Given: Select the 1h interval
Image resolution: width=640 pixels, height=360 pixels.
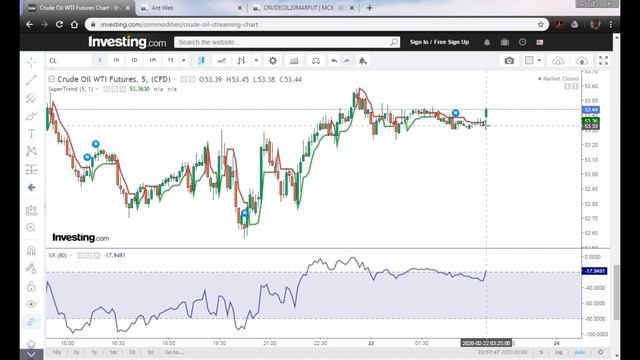Looking at the screenshot, I should (x=116, y=60).
